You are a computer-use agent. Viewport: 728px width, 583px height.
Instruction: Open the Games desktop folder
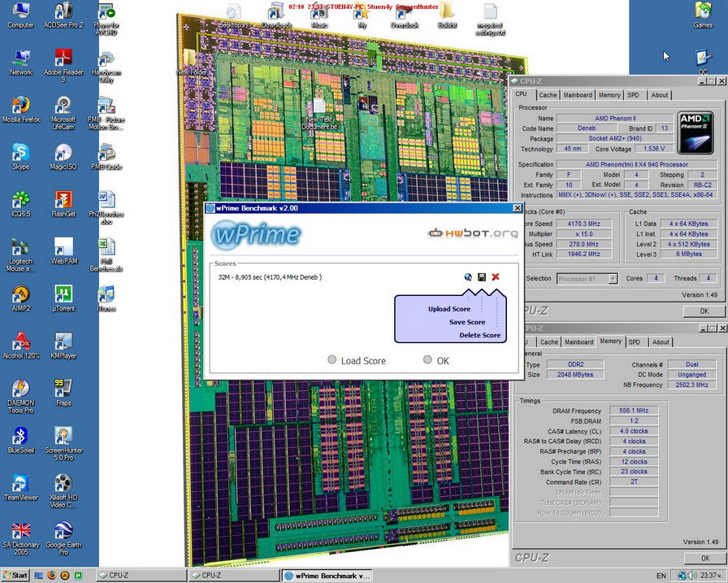tap(703, 15)
